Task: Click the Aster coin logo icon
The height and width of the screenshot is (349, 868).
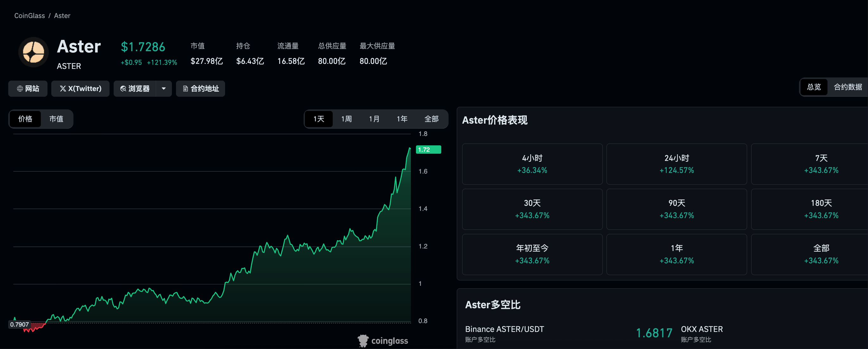Action: 33,52
